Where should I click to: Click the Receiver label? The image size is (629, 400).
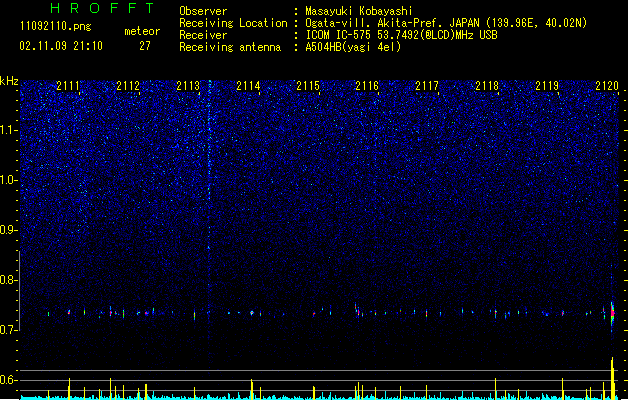(203, 35)
